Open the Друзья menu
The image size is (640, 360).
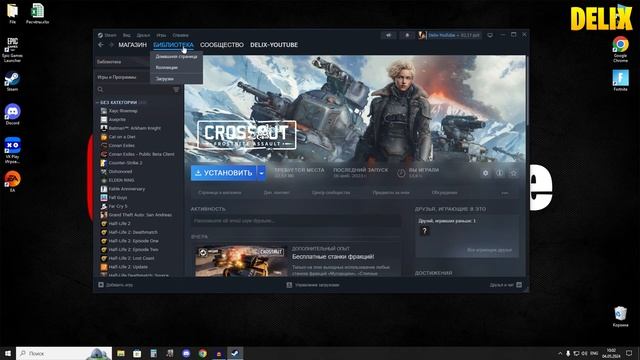[x=143, y=35]
